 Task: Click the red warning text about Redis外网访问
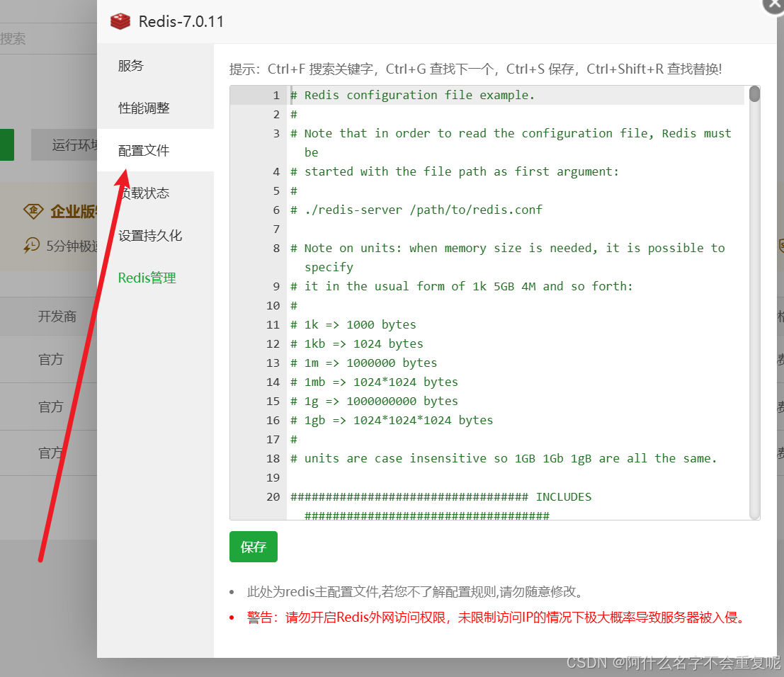495,618
